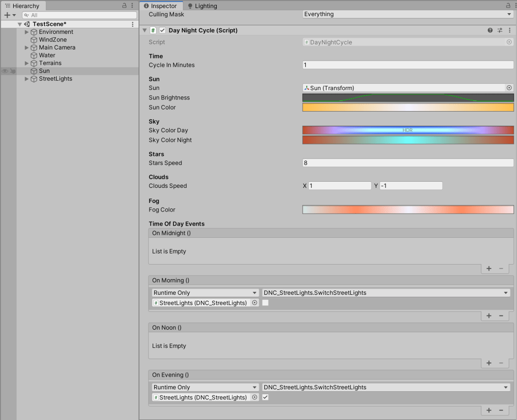Open the Day Night Cycle component kebab menu
The image size is (517, 420).
(x=509, y=30)
